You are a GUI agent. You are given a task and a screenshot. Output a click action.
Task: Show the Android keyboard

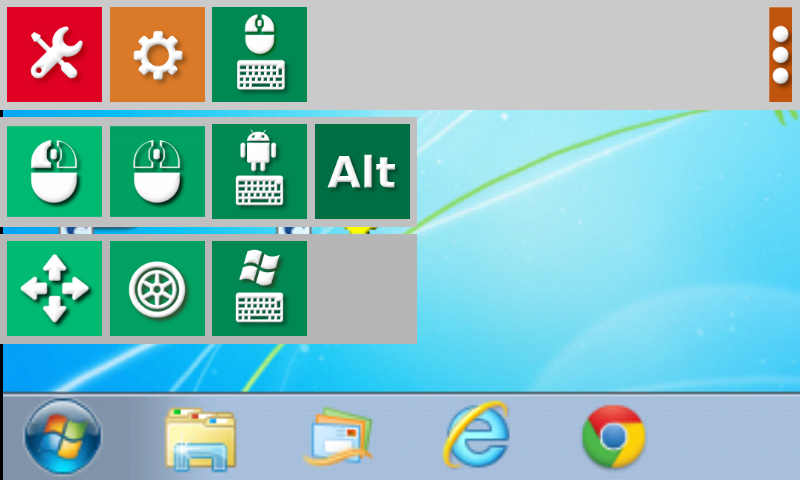click(259, 171)
